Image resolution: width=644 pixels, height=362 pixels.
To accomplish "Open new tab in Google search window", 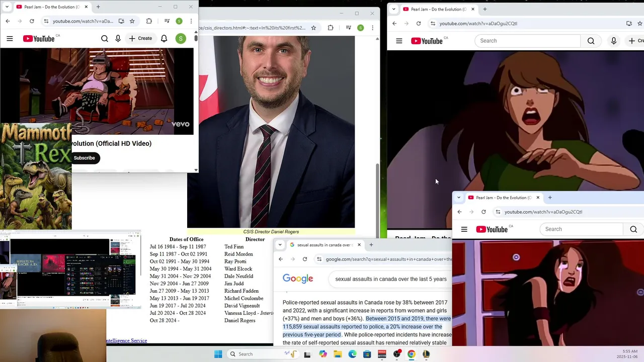I will click(371, 245).
